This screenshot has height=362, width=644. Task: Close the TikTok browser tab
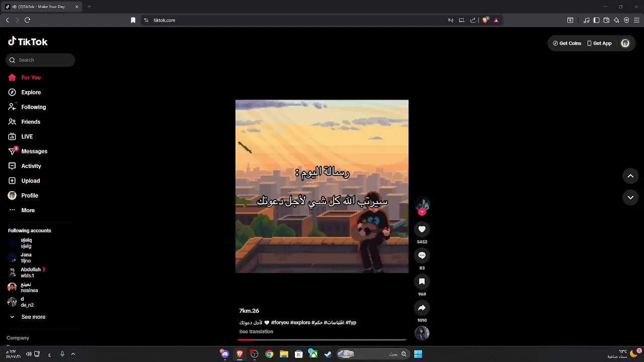(x=76, y=7)
